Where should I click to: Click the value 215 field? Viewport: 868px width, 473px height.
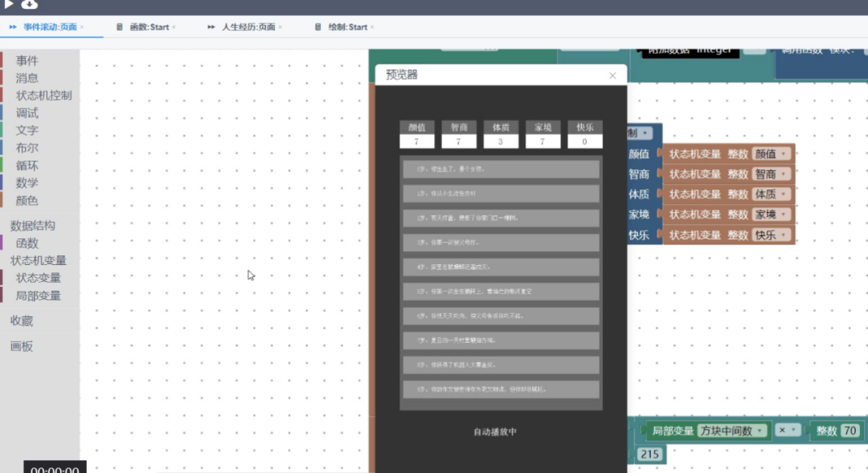coord(649,455)
